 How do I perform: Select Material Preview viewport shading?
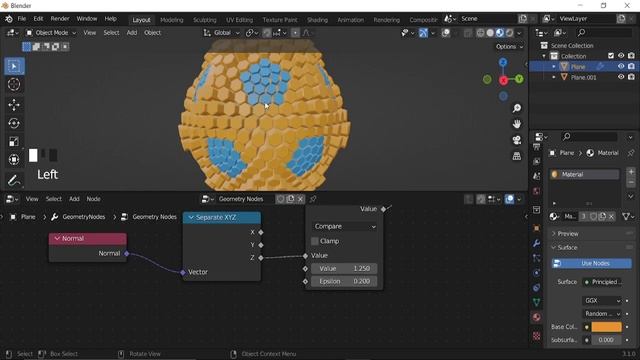(500, 33)
